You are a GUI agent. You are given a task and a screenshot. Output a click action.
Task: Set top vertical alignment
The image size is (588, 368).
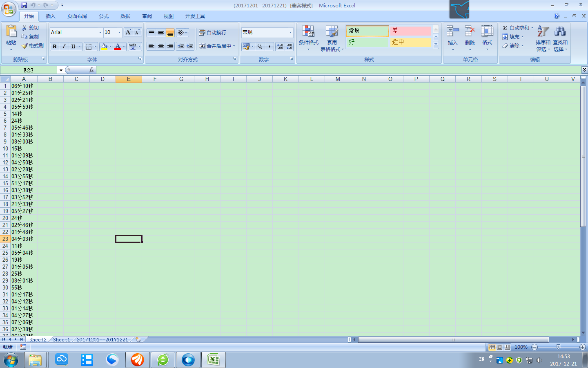click(x=151, y=32)
